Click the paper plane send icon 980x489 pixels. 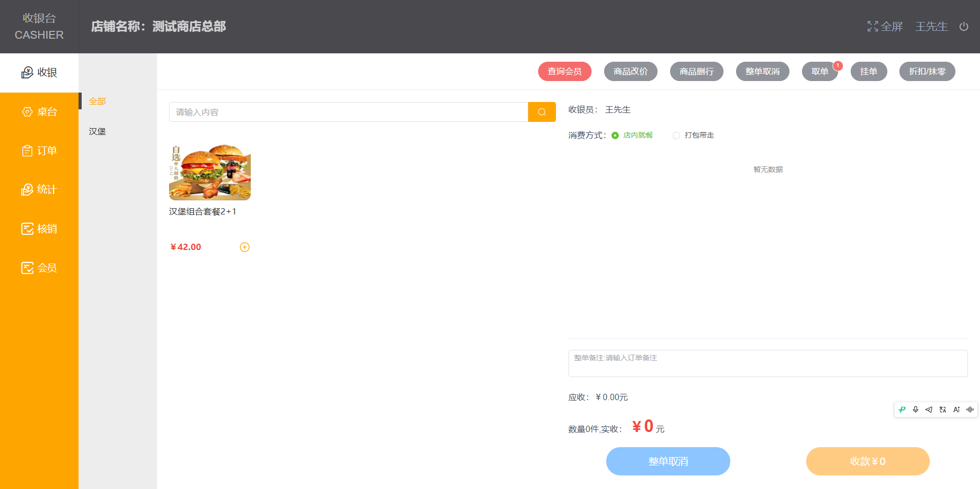tap(929, 410)
